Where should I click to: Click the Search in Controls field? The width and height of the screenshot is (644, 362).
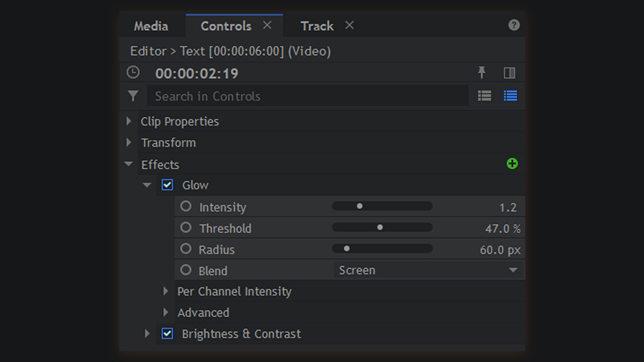click(307, 96)
